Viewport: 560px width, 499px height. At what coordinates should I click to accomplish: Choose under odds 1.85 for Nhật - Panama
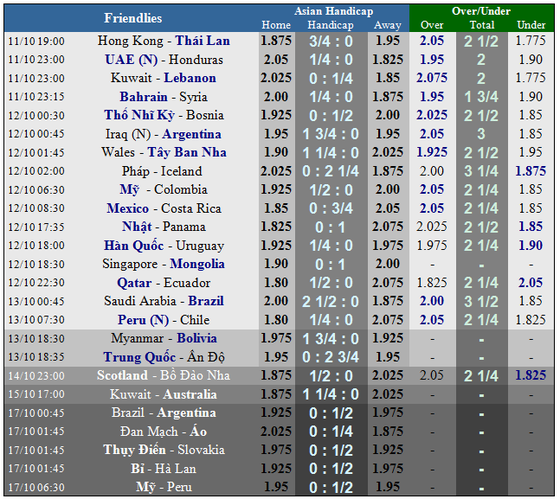(x=531, y=226)
